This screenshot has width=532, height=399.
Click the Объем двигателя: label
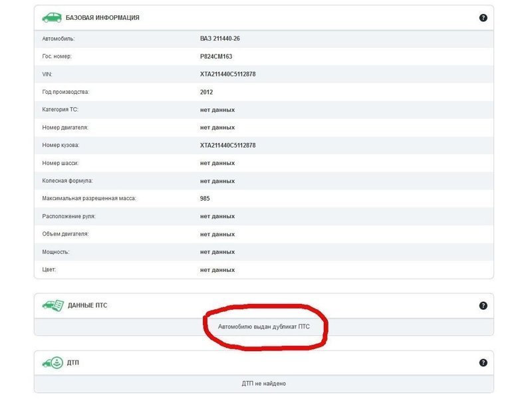65,234
